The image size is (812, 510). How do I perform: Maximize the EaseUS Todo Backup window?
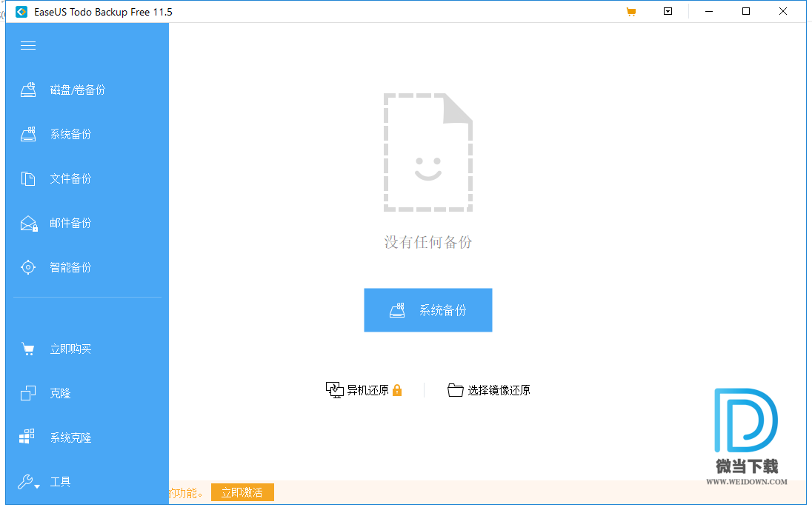point(746,11)
